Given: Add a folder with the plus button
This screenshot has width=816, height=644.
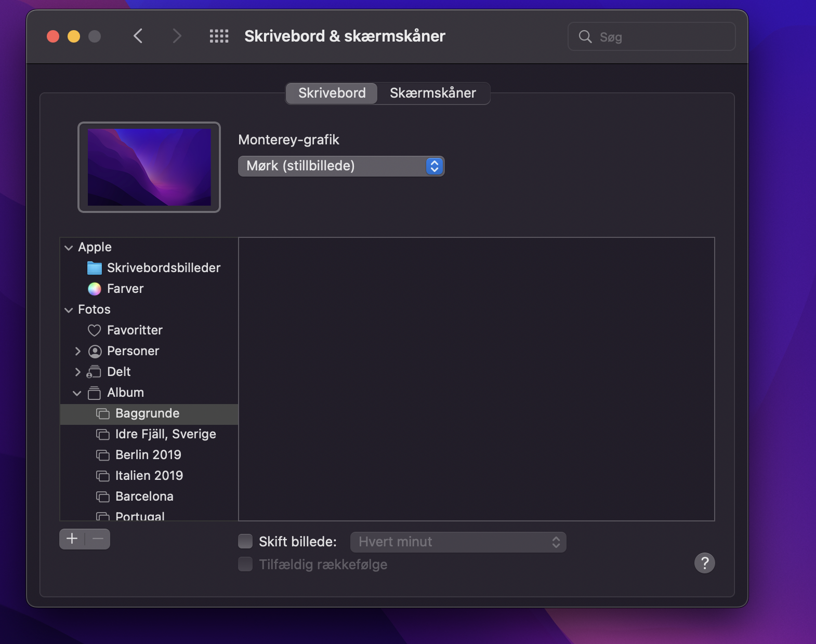Looking at the screenshot, I should coord(72,539).
